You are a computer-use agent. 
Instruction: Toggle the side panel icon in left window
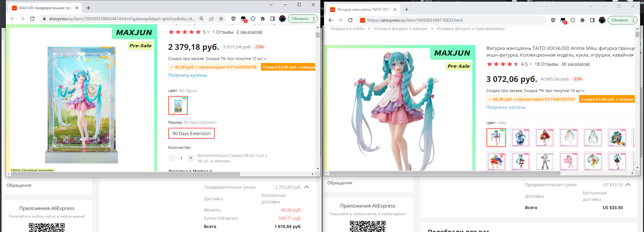click(273, 19)
